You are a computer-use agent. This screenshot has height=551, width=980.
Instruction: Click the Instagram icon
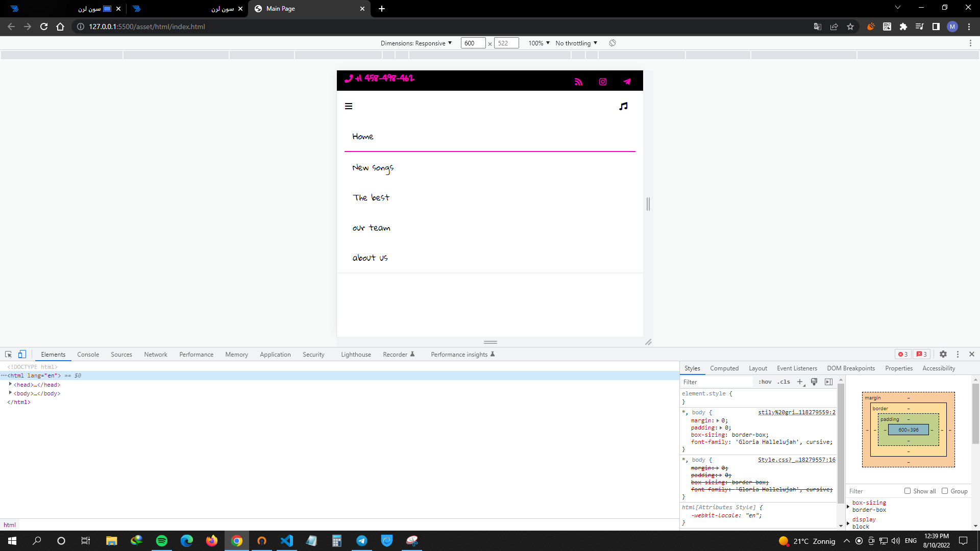[x=602, y=82]
